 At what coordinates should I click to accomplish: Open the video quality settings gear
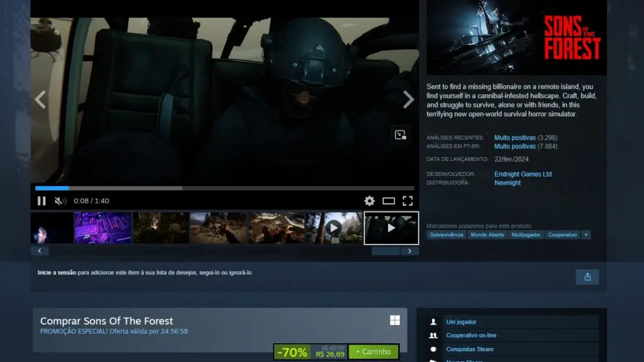pos(370,200)
